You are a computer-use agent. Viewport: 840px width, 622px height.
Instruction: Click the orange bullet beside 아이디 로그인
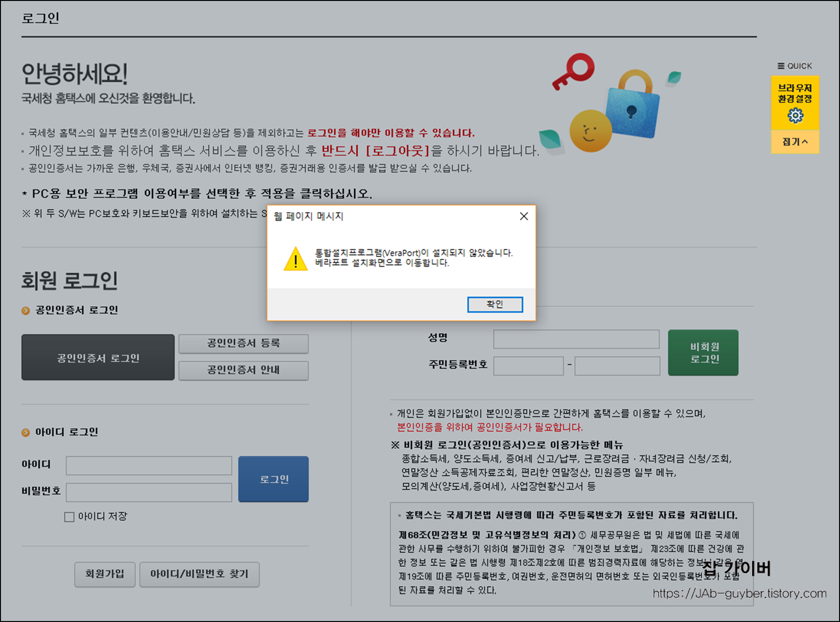(26, 432)
